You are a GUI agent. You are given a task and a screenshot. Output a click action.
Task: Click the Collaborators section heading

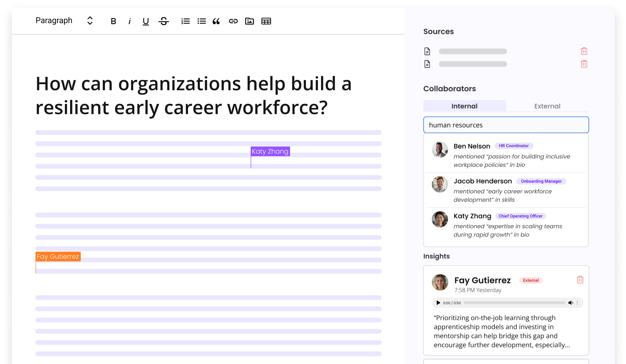tap(449, 89)
